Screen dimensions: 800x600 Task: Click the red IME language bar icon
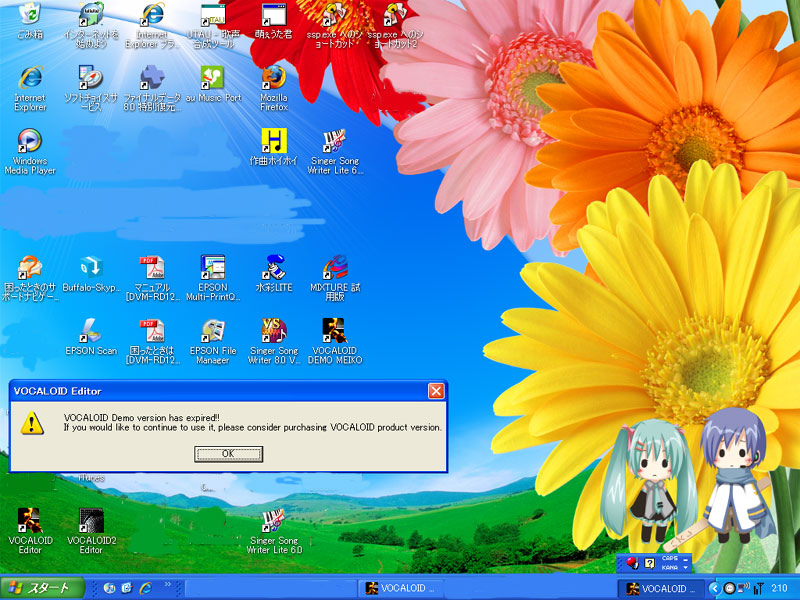(633, 563)
